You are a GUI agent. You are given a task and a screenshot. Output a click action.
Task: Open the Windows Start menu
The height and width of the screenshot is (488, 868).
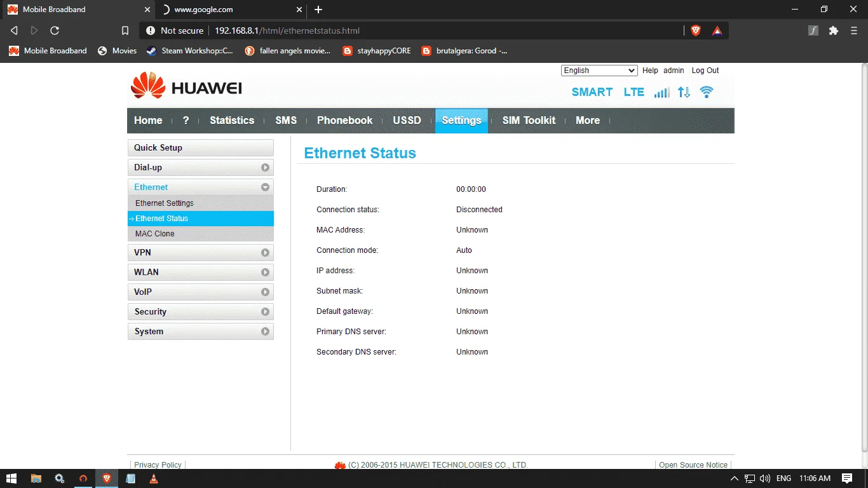pyautogui.click(x=11, y=478)
